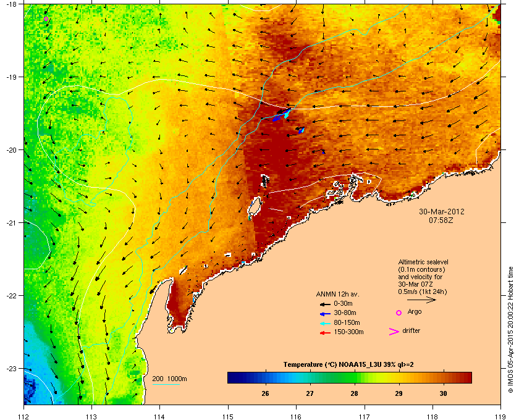Click the longitude axis label 118

pos(432,416)
